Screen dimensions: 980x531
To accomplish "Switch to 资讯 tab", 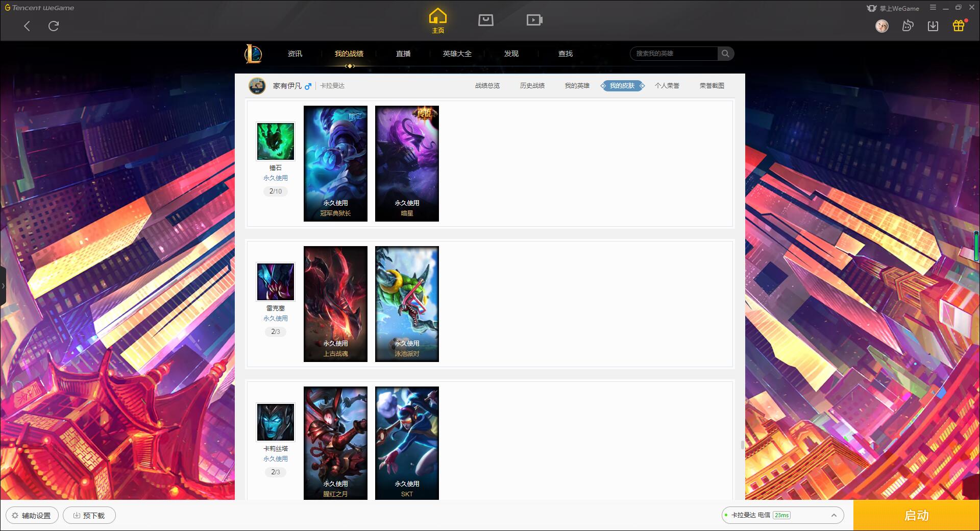I will [295, 54].
